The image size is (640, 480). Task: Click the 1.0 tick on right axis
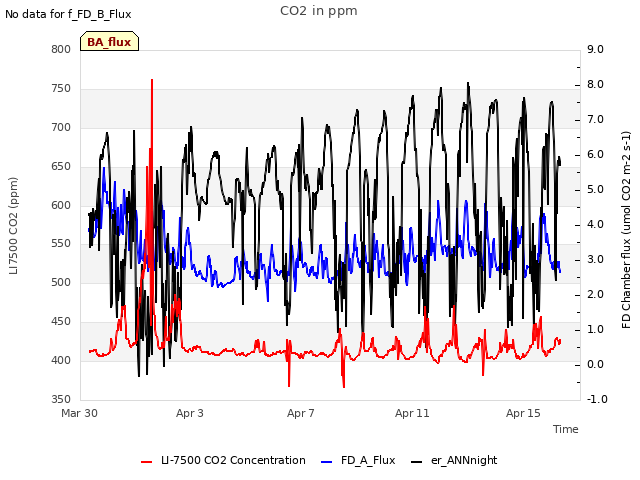(596, 329)
